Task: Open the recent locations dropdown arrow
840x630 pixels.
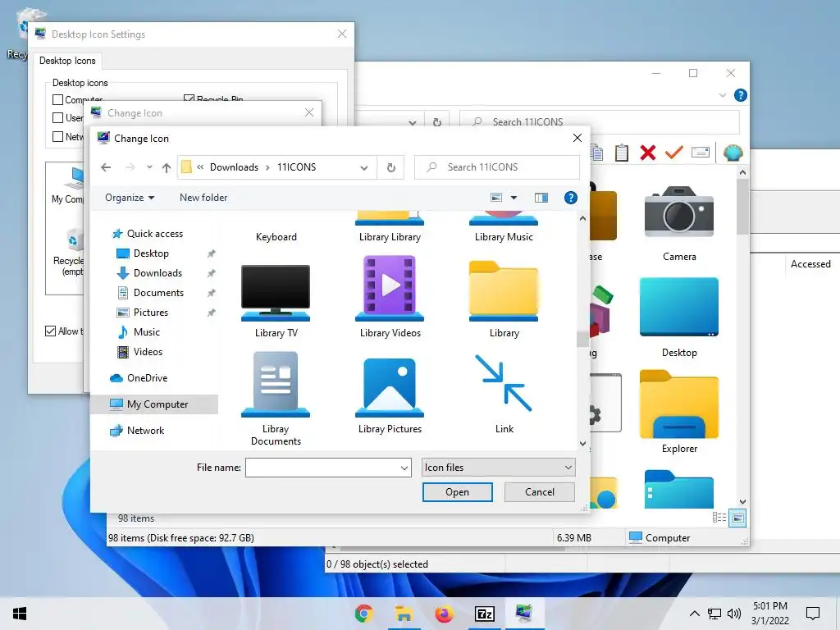Action: coord(149,167)
